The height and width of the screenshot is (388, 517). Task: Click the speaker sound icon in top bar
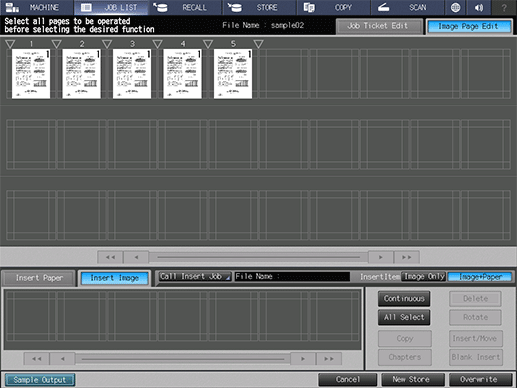click(x=479, y=7)
